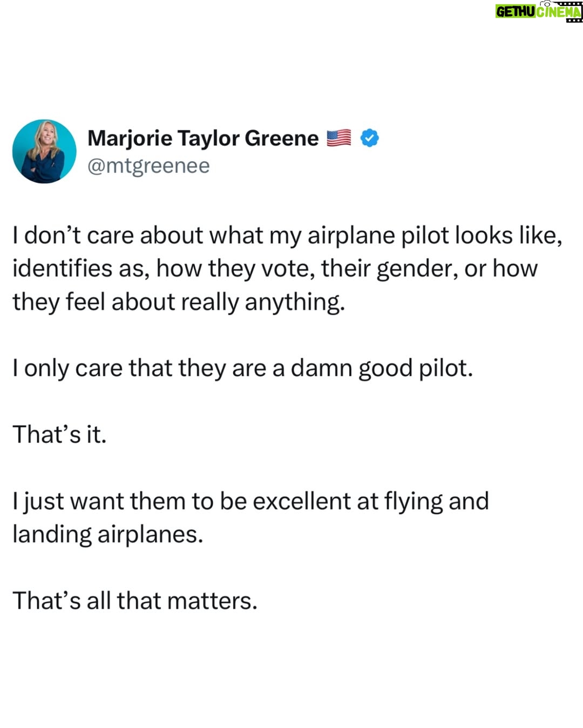Click the camera icon atop Gethu Cinema logo
Viewport: 583px width, 728px height.
pyautogui.click(x=547, y=4)
